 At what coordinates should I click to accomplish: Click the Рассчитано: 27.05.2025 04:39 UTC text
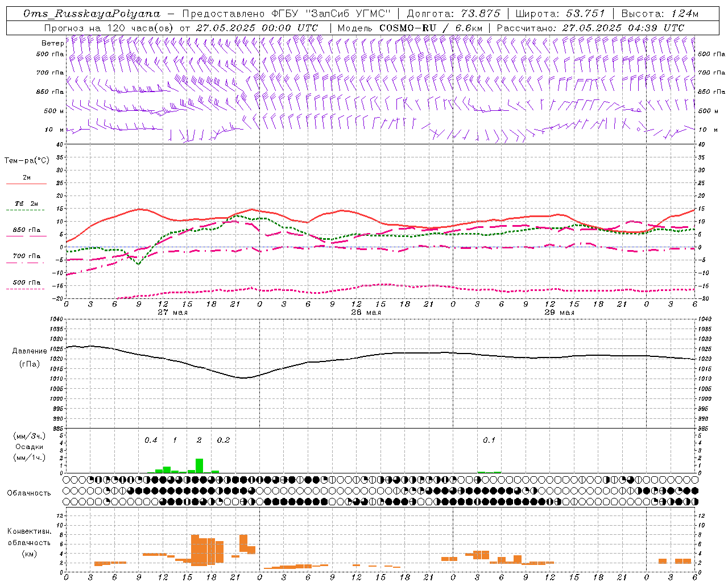click(590, 27)
